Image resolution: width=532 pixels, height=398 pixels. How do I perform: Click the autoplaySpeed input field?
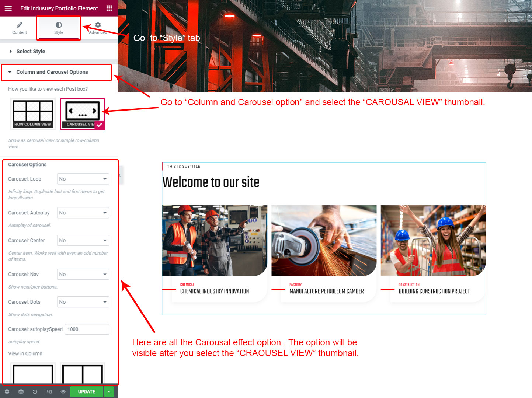[87, 329]
